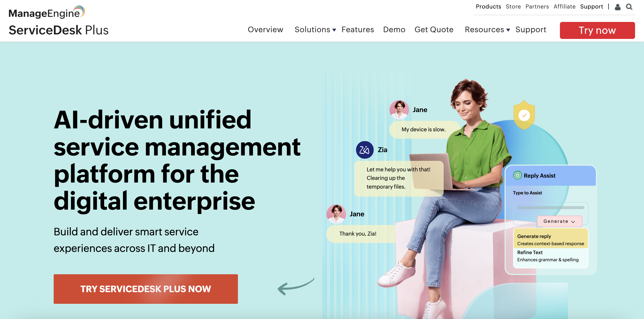This screenshot has height=319, width=644.
Task: Expand the Solutions dropdown menu
Action: (315, 30)
